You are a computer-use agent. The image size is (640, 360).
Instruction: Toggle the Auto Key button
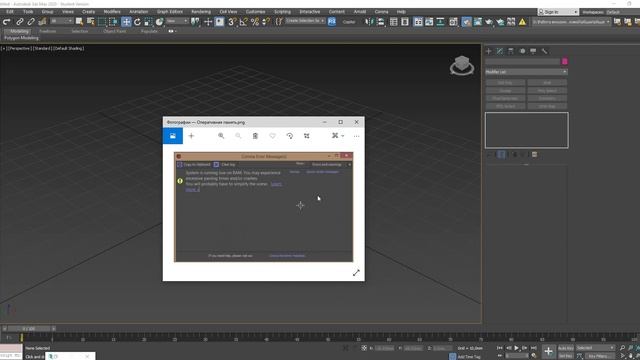pyautogui.click(x=565, y=348)
